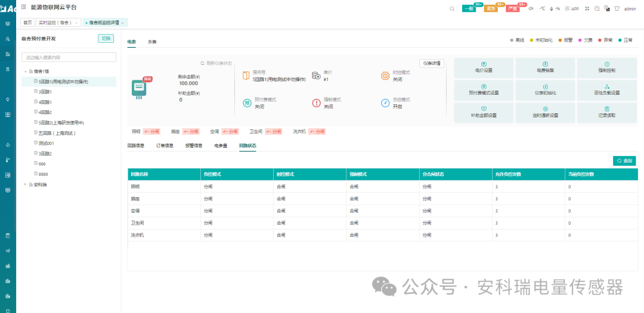Viewport: 644px width, 313px height.
Task: Select 五回路(上海测试) in tree
Action: click(x=57, y=133)
